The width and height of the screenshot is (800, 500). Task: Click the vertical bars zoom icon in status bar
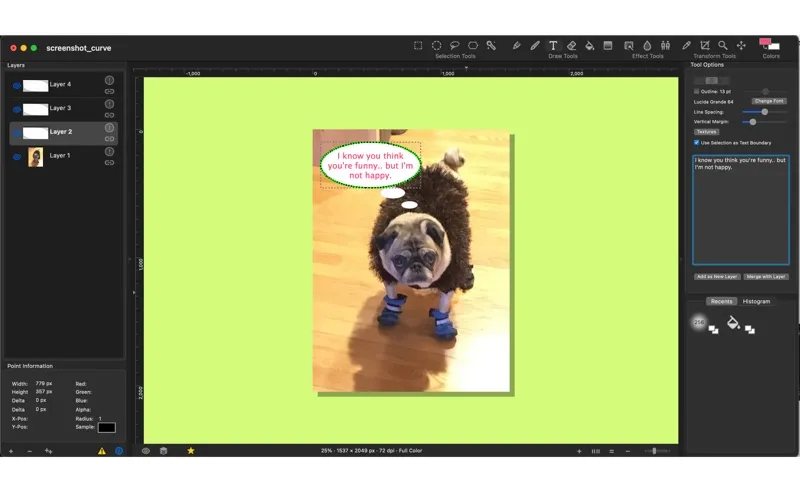pyautogui.click(x=595, y=451)
